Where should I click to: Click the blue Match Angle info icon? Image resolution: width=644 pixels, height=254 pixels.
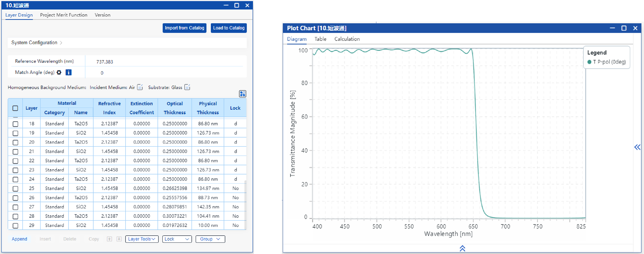[x=68, y=72]
